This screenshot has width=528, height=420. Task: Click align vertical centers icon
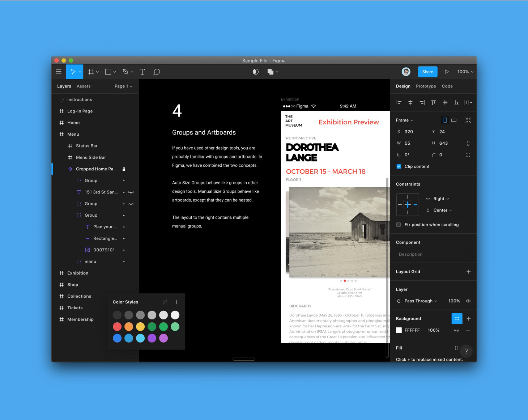click(445, 102)
